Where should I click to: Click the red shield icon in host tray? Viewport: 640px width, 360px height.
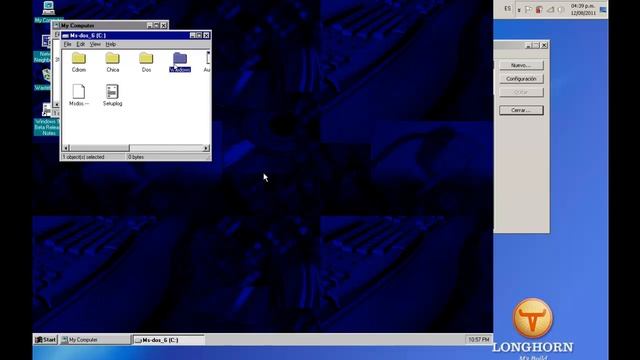coord(539,9)
